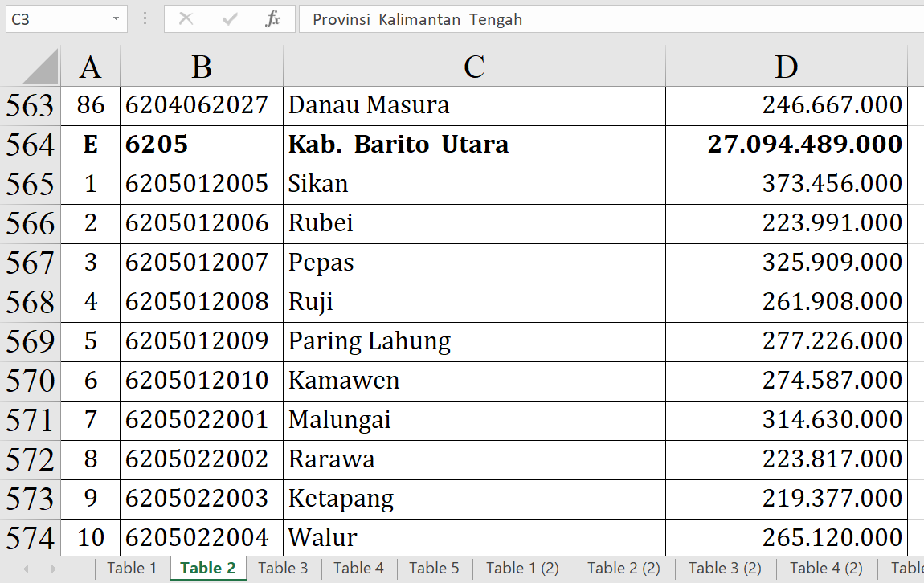Select entire column C via header
Image resolution: width=924 pixels, height=583 pixels.
coord(474,67)
